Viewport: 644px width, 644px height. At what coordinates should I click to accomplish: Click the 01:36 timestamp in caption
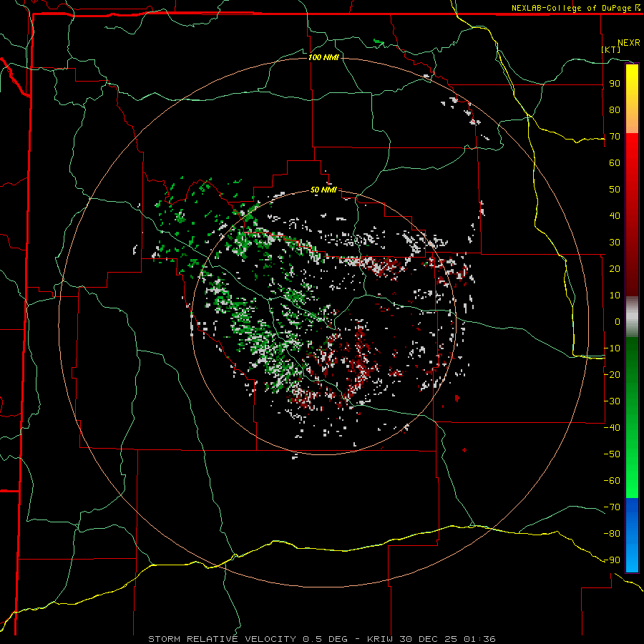(479, 639)
